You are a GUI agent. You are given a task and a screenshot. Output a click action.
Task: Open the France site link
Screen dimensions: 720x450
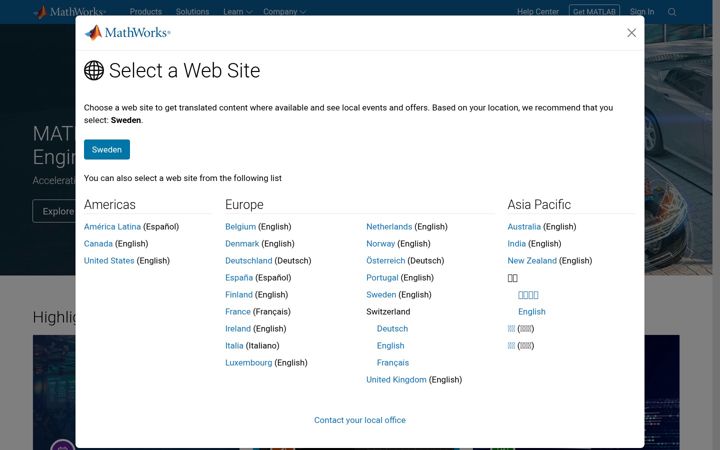[x=238, y=312]
